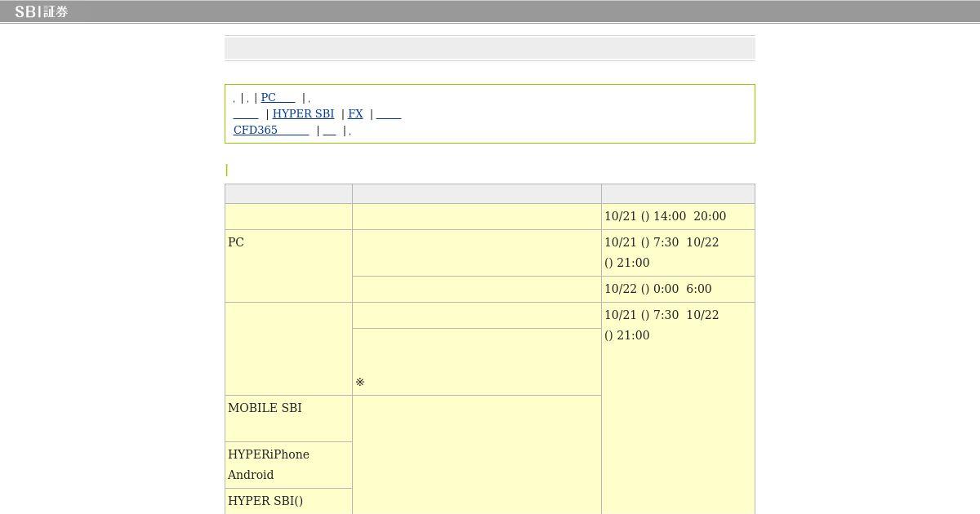
Task: Click the 'MOBILE SBI' table cell
Action: tap(288, 419)
